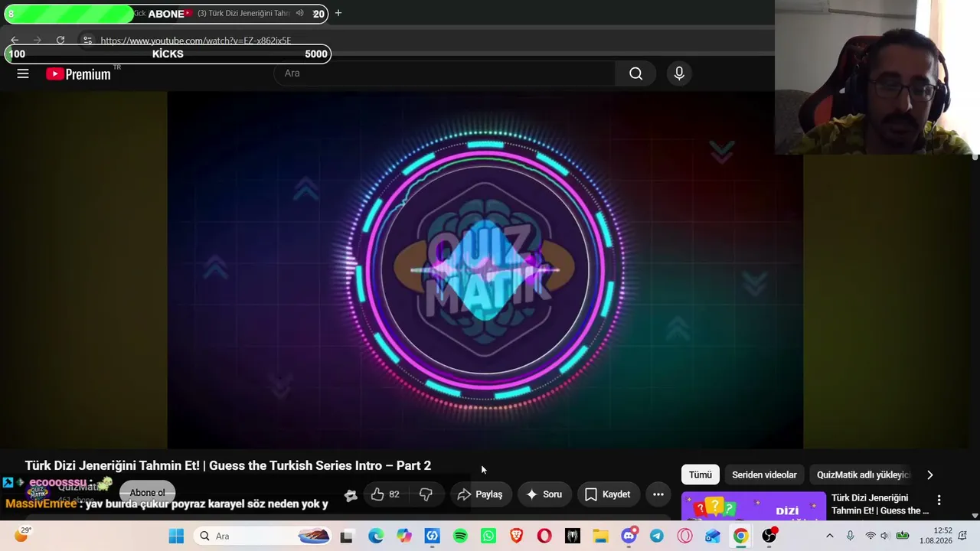The height and width of the screenshot is (551, 980).
Task: Click the video title heading text
Action: coord(228,465)
